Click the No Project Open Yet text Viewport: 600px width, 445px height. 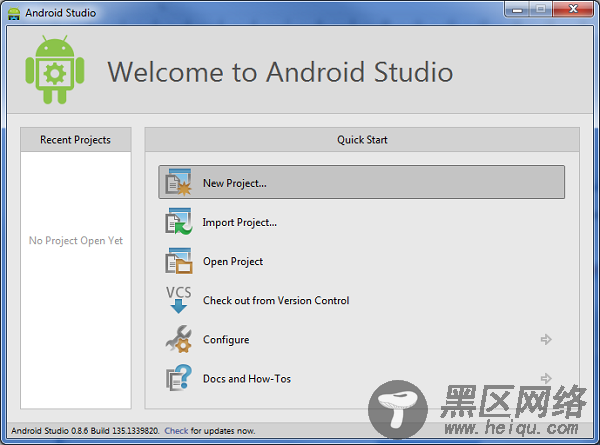pos(76,241)
